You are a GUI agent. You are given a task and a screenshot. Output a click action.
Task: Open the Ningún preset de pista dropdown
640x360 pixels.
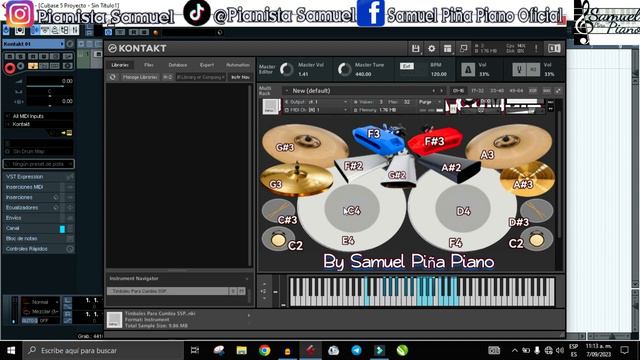point(39,164)
